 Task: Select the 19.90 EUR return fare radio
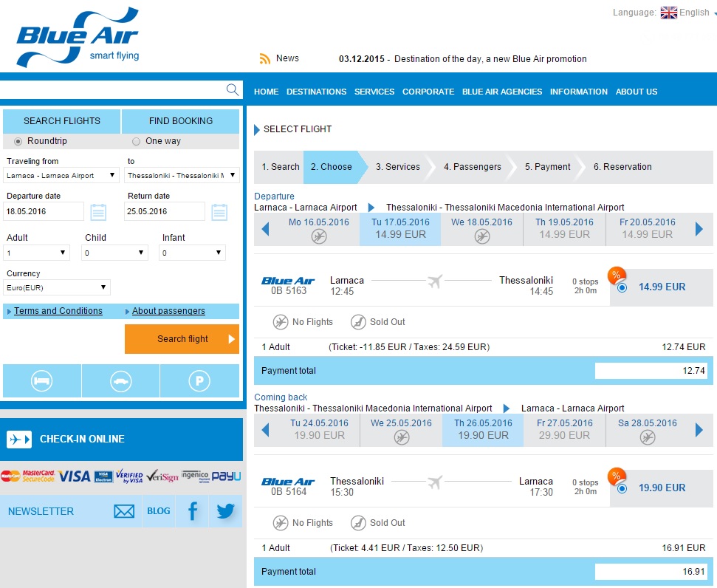point(622,489)
